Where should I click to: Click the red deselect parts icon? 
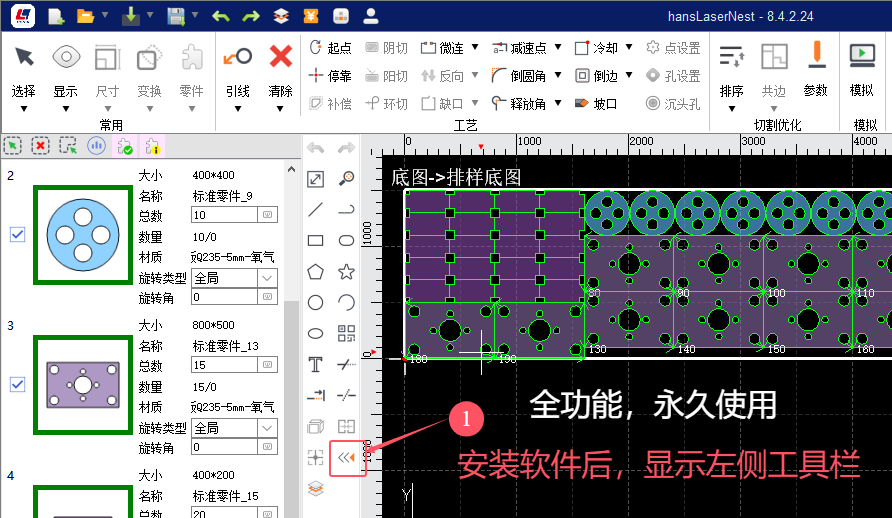[40, 146]
